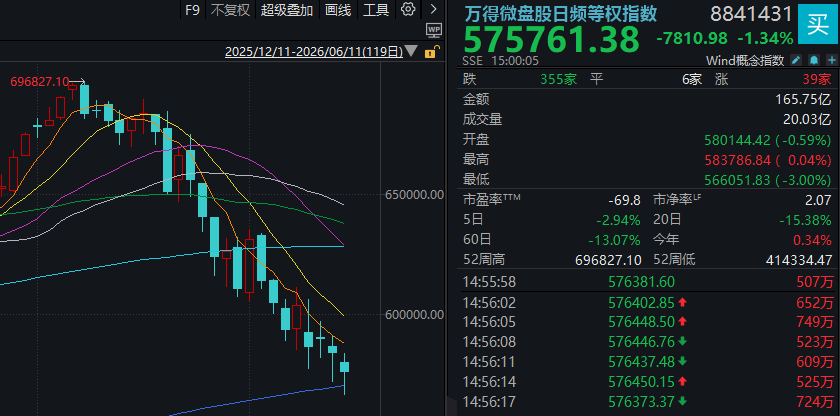Click the date range 2025/12/11-2026/06/11 link
This screenshot has height=416, width=840.
click(x=314, y=52)
